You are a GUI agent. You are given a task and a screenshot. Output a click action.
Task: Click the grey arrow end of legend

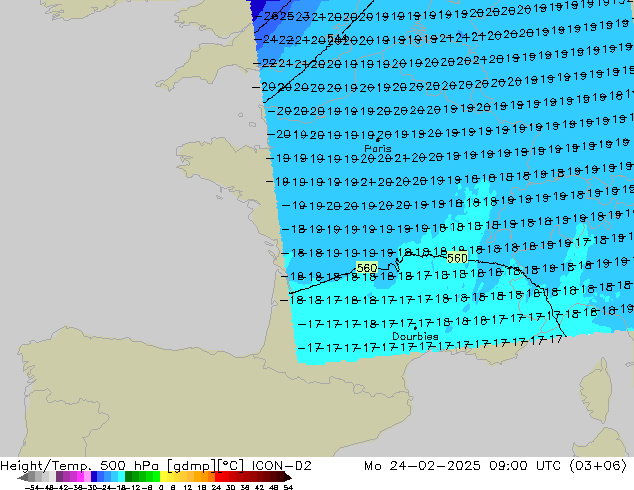23,477
